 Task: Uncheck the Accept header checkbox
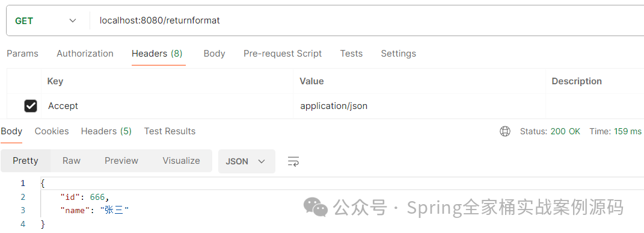(x=31, y=106)
